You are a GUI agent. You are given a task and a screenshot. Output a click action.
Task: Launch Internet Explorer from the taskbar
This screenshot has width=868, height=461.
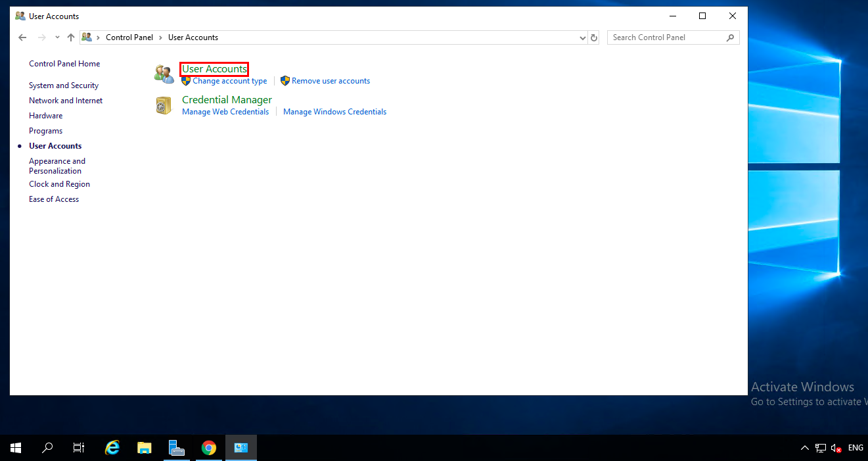click(x=113, y=448)
